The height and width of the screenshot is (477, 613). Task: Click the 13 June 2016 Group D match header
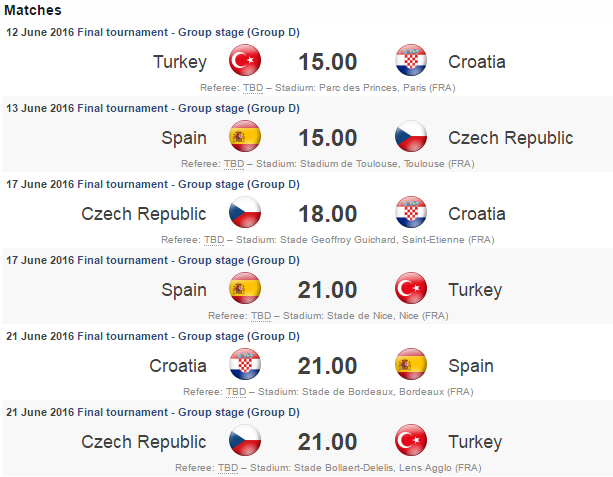152,108
